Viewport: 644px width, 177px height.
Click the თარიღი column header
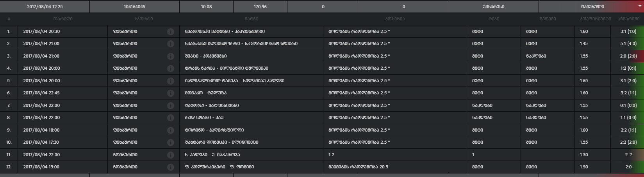click(63, 19)
